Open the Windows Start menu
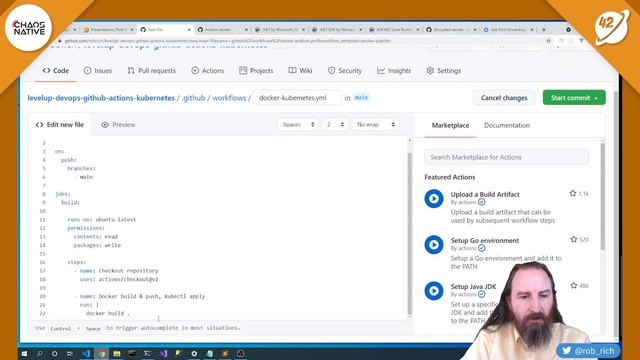This screenshot has width=640, height=360. pos(24,353)
